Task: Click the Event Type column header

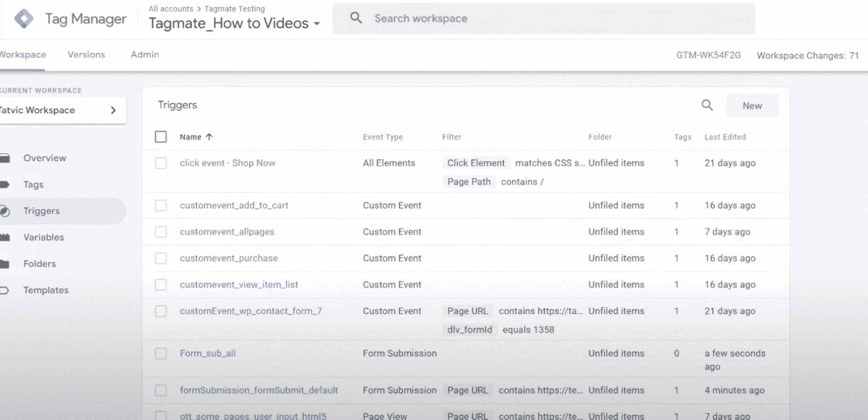Action: pyautogui.click(x=383, y=137)
